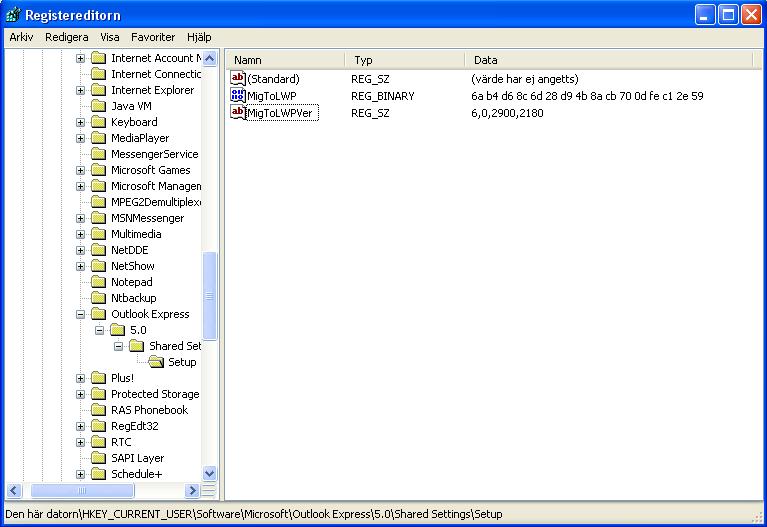The image size is (767, 527).
Task: Collapse the 5.0 key
Action: pyautogui.click(x=99, y=330)
